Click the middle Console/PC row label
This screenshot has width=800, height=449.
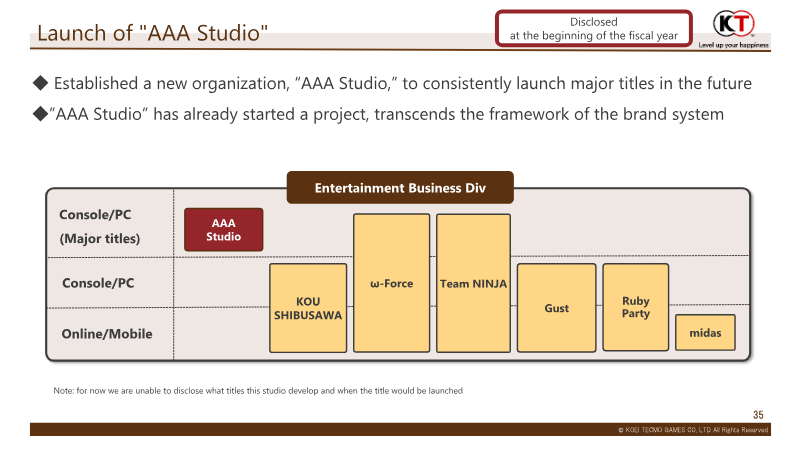tap(98, 283)
